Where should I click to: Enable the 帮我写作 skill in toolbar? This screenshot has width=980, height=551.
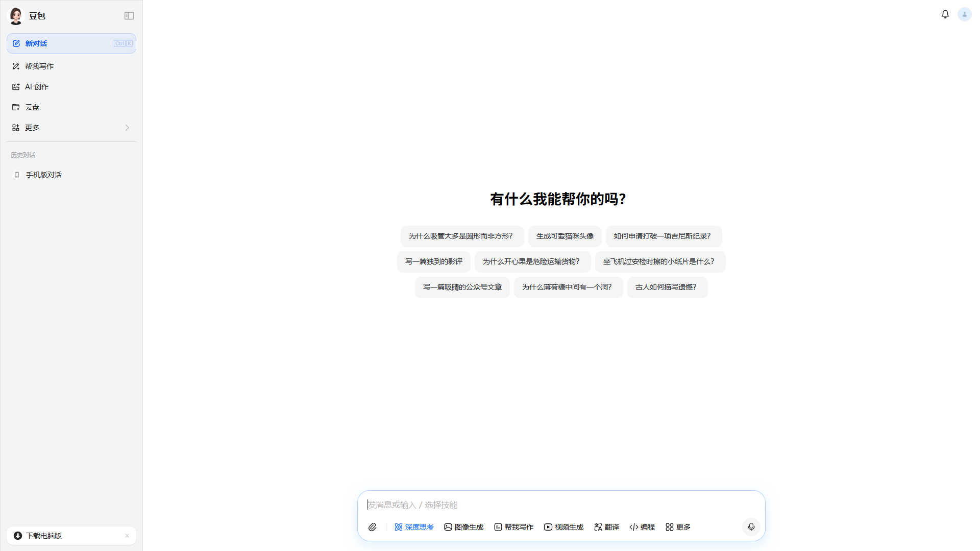click(513, 526)
